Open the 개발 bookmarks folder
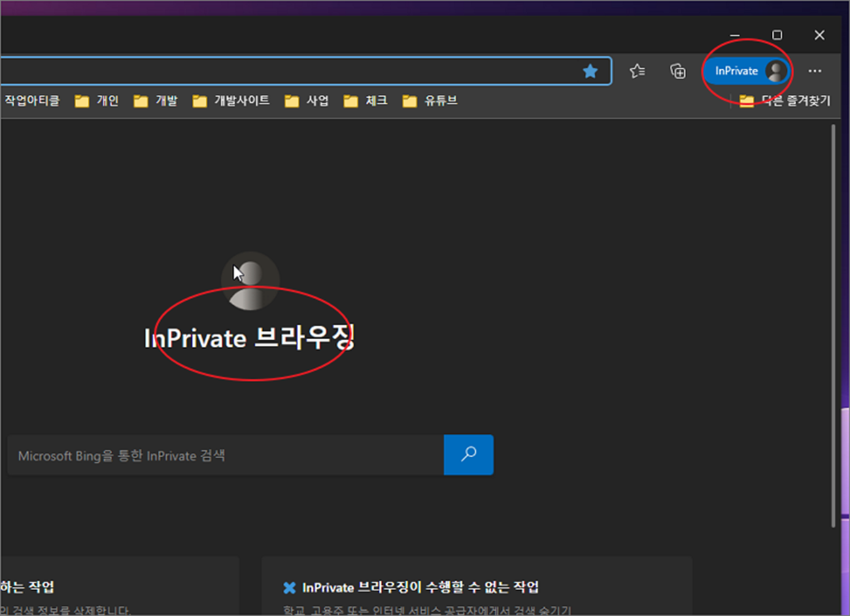 coord(156,101)
